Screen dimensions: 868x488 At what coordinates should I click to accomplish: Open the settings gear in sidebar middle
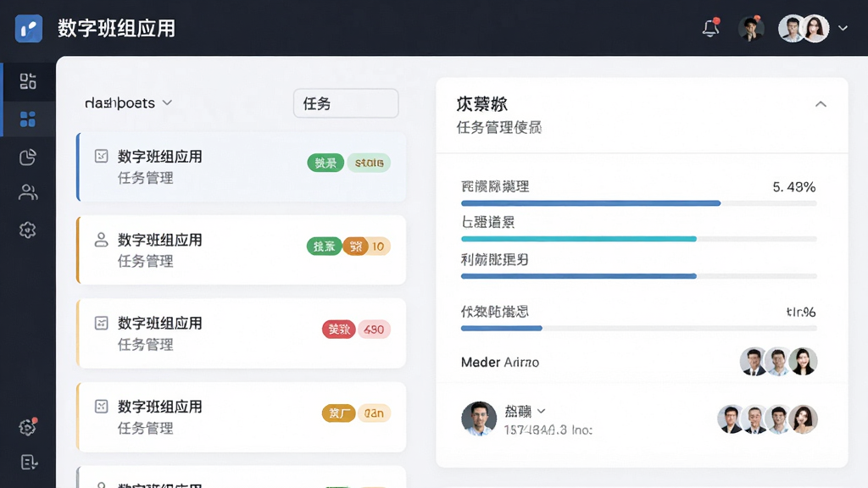(28, 230)
